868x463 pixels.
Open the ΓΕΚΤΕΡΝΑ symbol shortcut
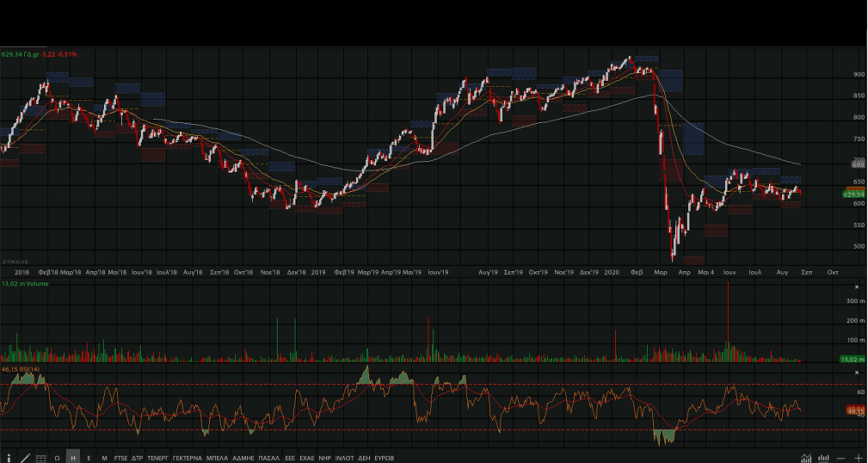click(x=187, y=458)
